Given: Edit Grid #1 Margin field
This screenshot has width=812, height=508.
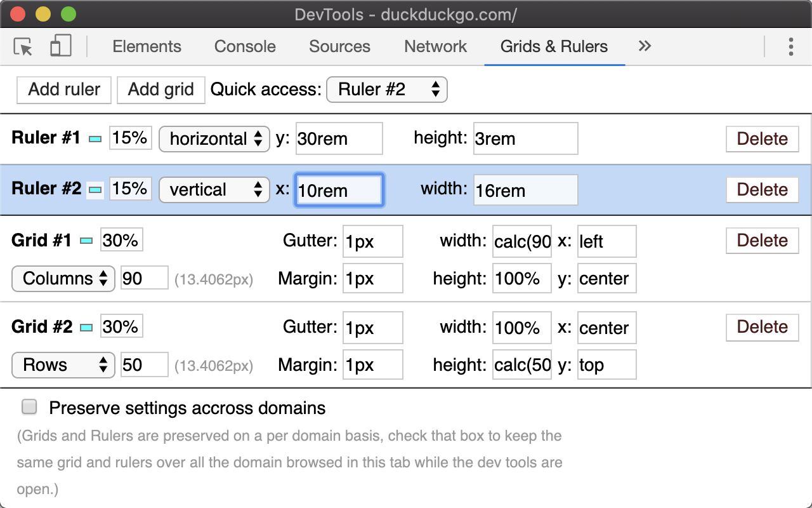Looking at the screenshot, I should point(373,278).
